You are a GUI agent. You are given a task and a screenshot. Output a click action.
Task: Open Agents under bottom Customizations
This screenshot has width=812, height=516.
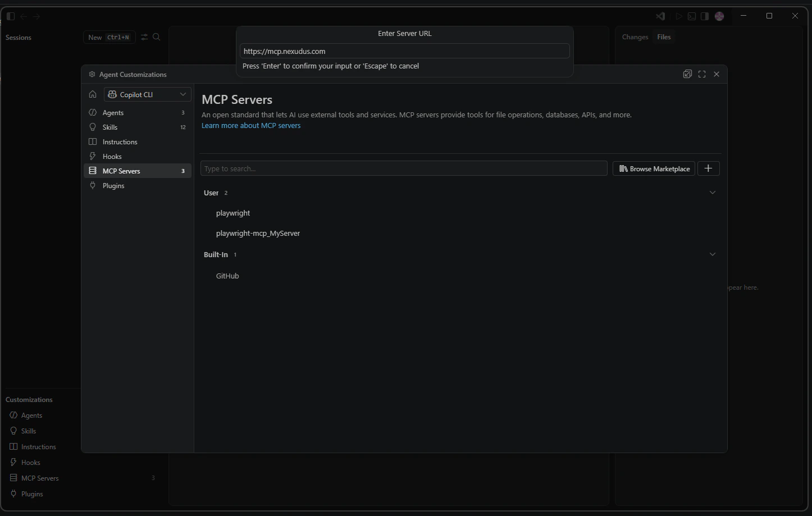(x=83, y=415)
